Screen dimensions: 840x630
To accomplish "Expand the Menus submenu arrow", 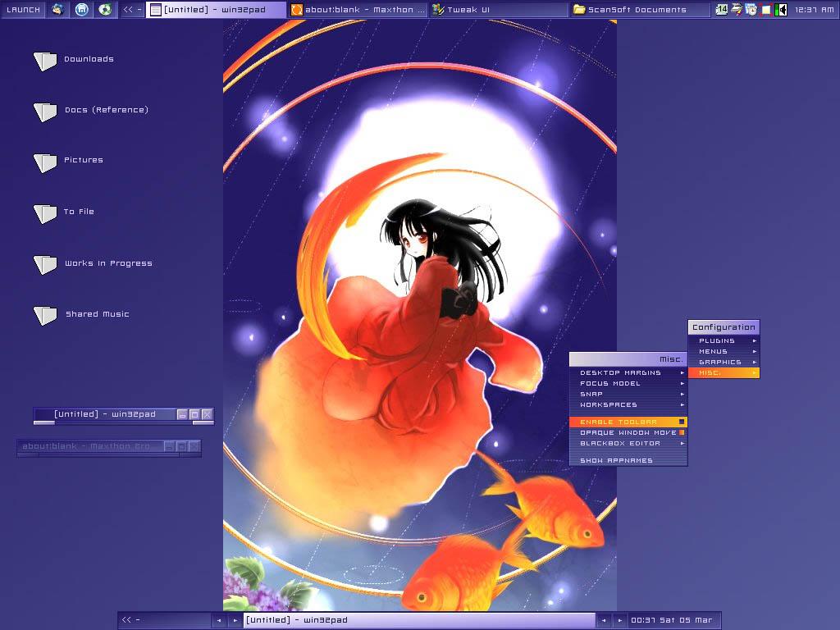I will [755, 352].
